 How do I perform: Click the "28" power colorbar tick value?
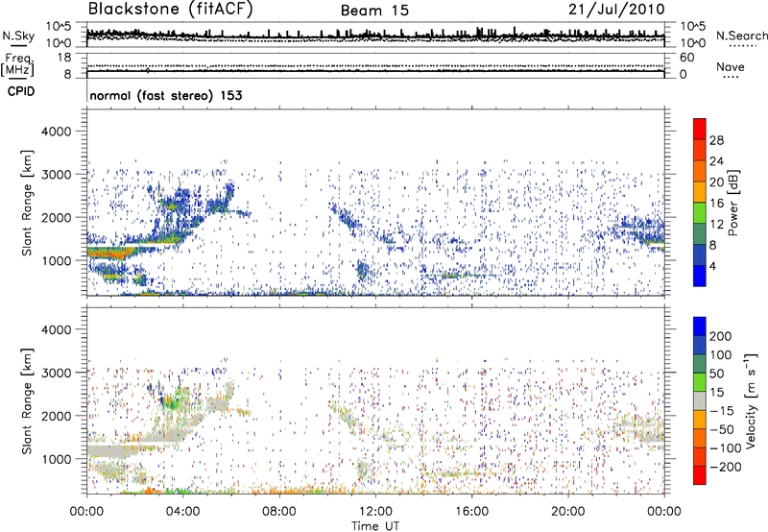pos(716,140)
